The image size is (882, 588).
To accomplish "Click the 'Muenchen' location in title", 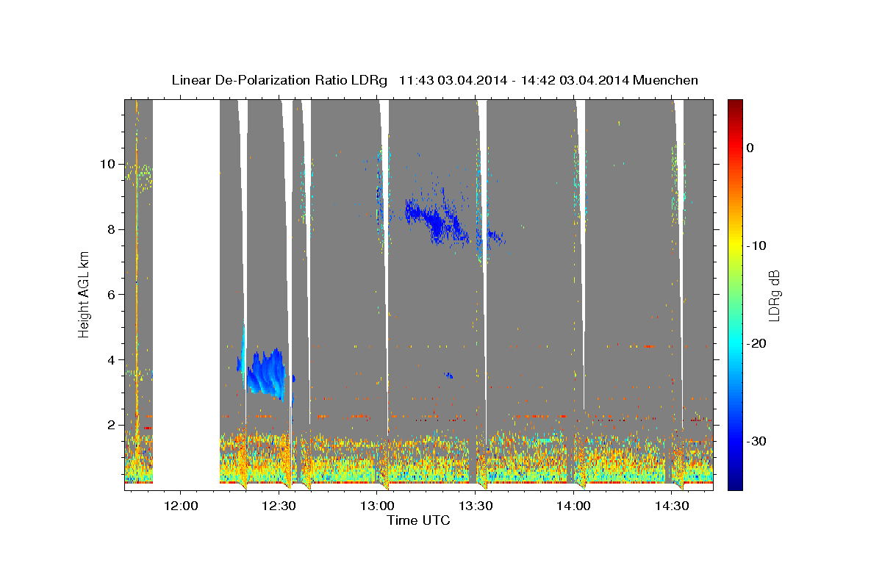I will [667, 80].
